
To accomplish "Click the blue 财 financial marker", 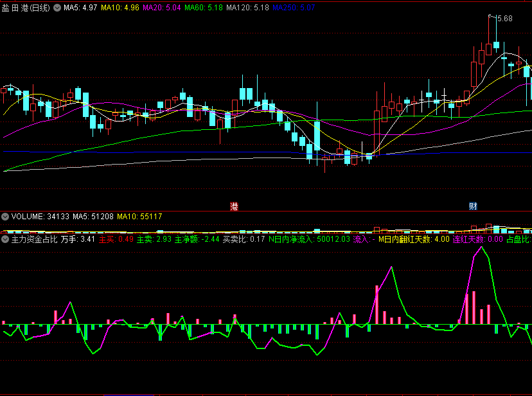I will click(x=473, y=206).
